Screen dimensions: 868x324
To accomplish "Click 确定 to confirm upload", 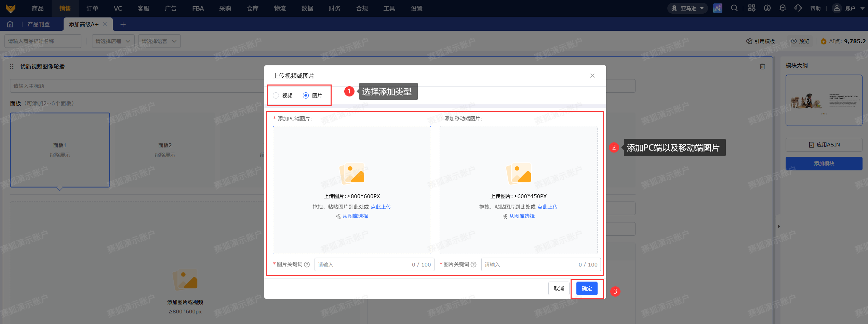I will [x=587, y=288].
